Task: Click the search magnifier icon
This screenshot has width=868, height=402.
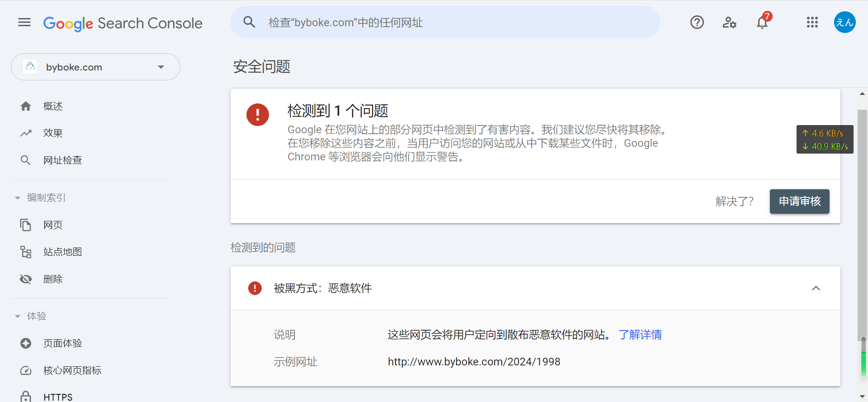Action: 249,22
